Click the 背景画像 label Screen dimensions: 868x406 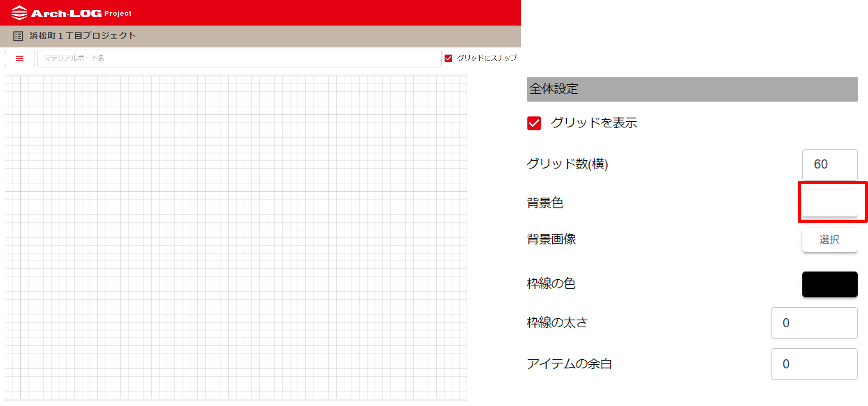coord(551,240)
